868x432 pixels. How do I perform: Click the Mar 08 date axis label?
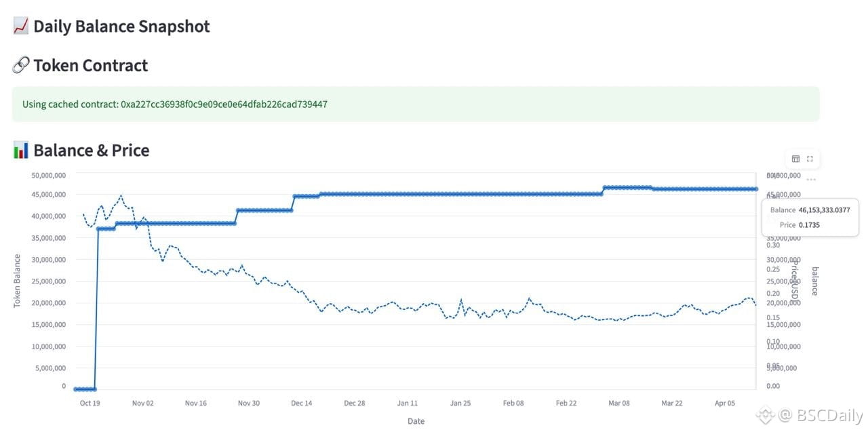[618, 403]
